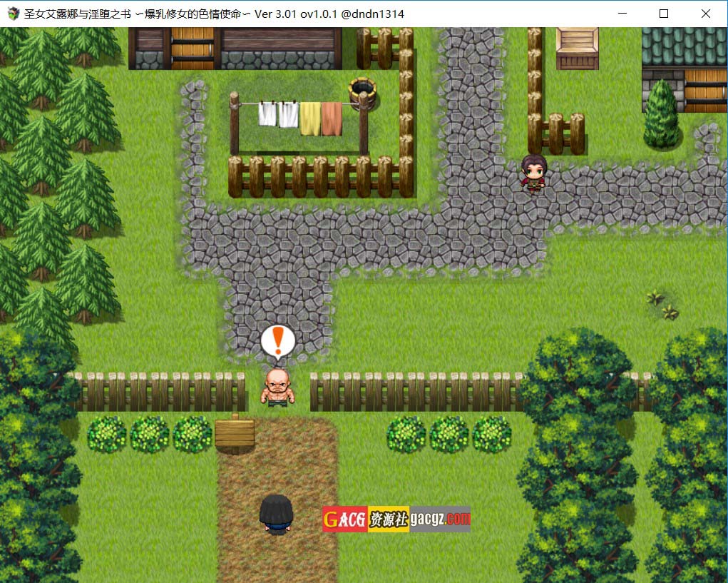Image resolution: width=728 pixels, height=583 pixels.
Task: Click the gacgz.com watermark link
Action: pyautogui.click(x=440, y=519)
